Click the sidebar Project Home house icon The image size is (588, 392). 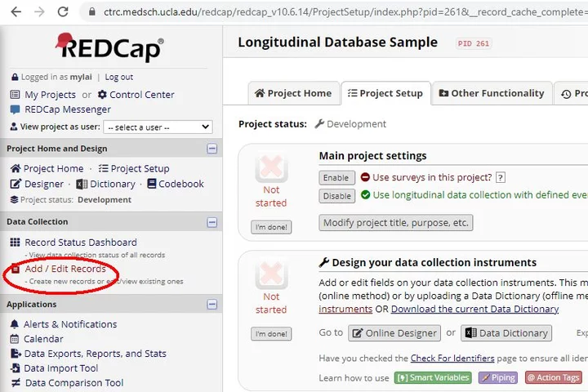click(x=16, y=168)
